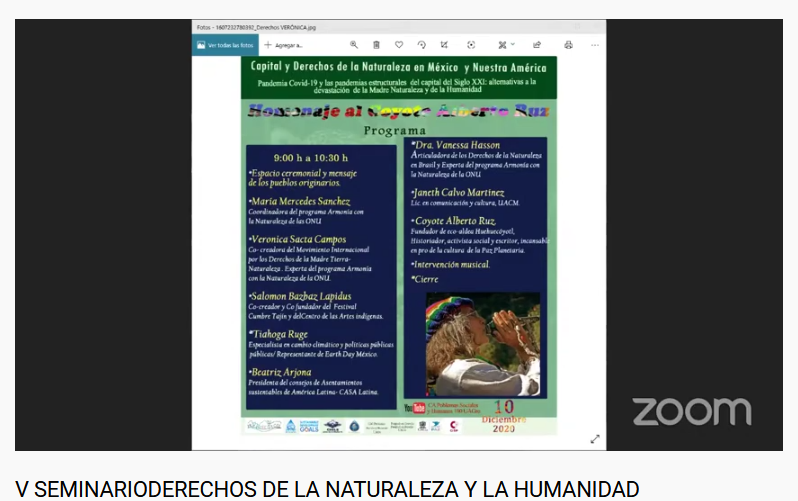798x501 pixels.
Task: Click the name 'Salomon Bazbaz Lapidus'
Action: [x=300, y=296]
